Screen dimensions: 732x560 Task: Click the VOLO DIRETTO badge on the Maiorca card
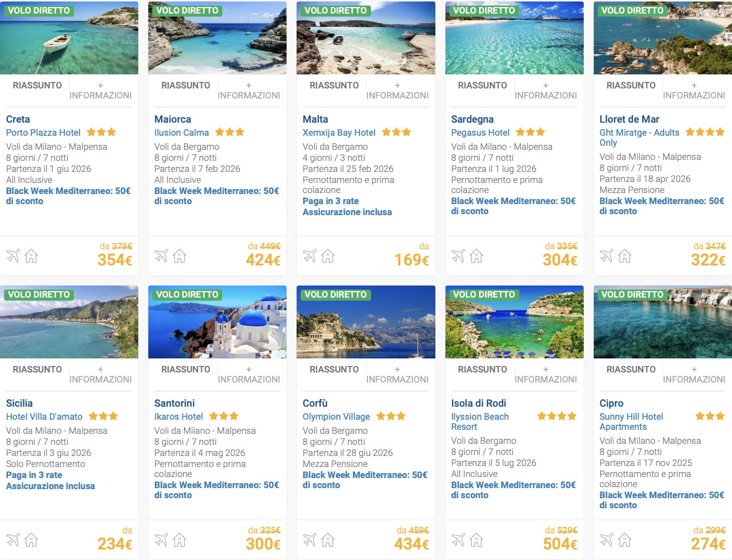pyautogui.click(x=187, y=10)
